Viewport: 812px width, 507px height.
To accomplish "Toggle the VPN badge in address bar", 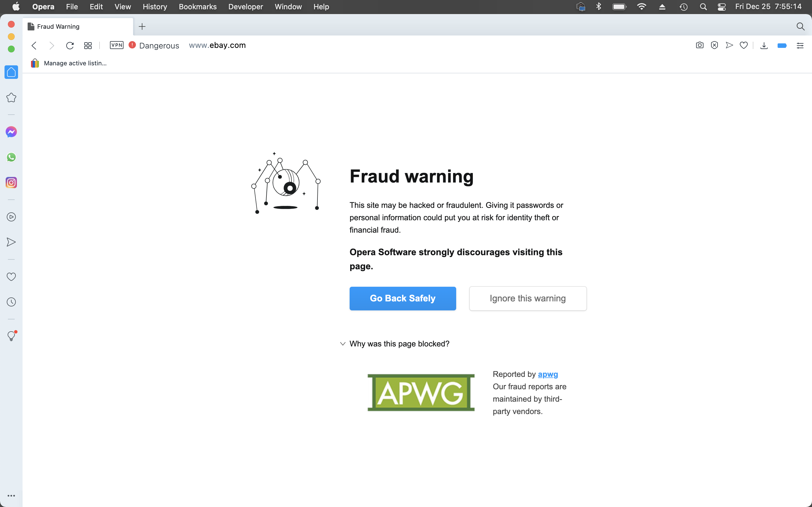I will point(116,45).
